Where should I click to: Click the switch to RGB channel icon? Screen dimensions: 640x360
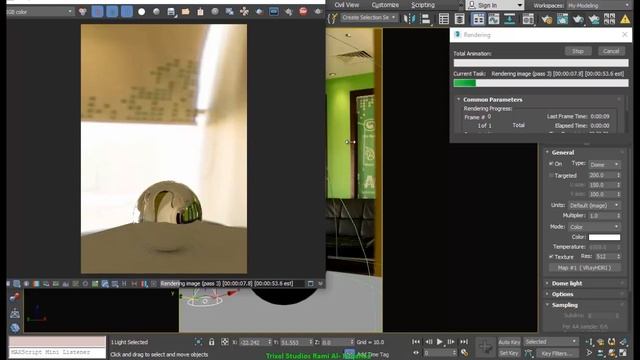pos(83,12)
